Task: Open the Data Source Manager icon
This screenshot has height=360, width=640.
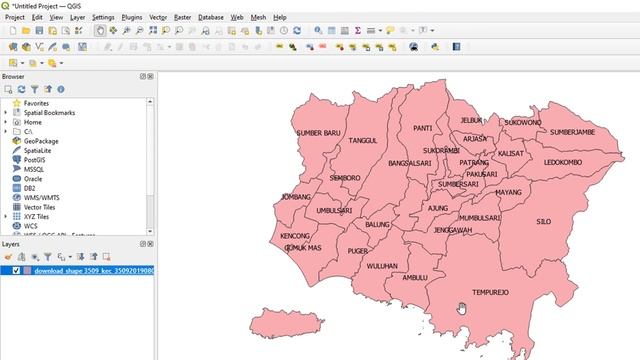Action: 13,47
